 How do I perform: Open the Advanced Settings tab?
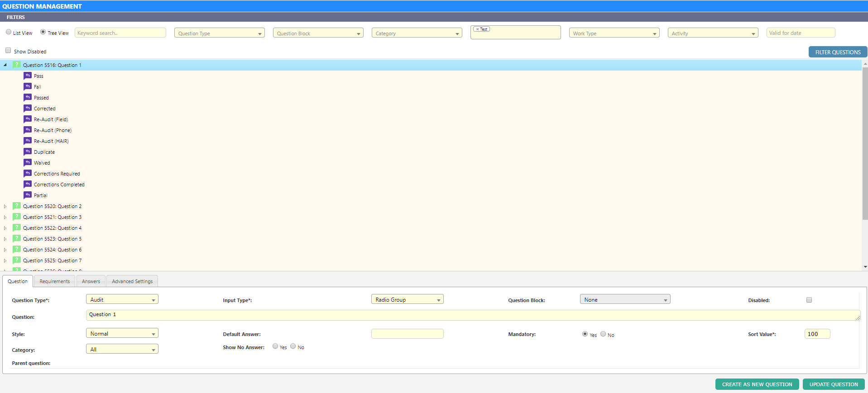tap(132, 281)
